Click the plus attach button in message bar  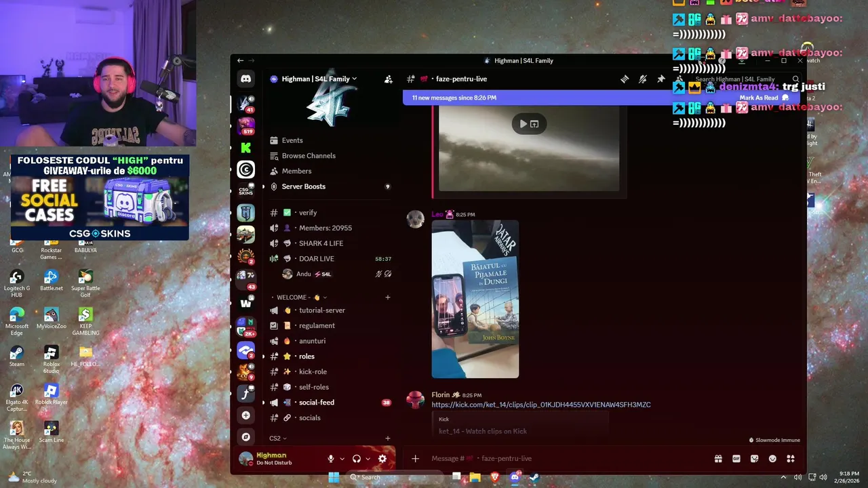click(415, 459)
